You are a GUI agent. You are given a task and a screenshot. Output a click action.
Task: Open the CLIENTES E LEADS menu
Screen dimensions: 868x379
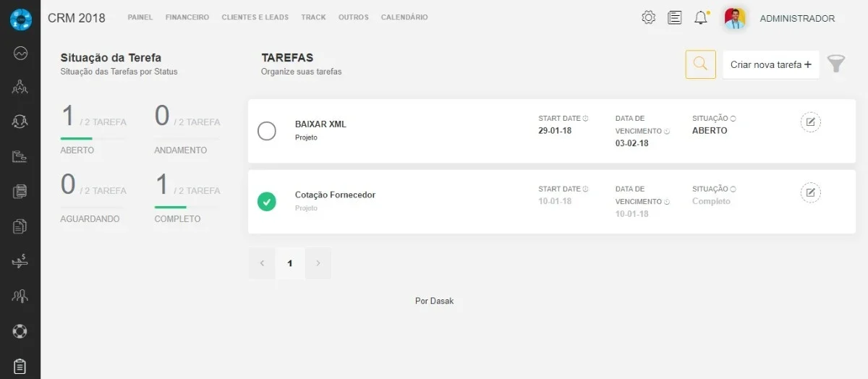pos(255,17)
